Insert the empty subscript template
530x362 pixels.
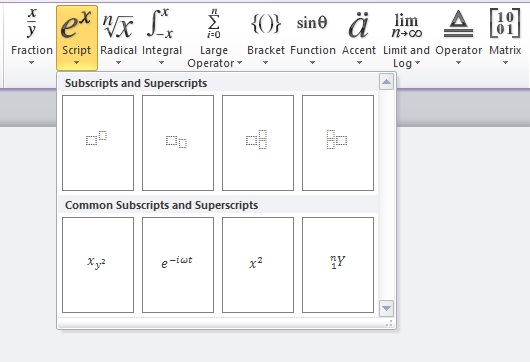tap(178, 143)
